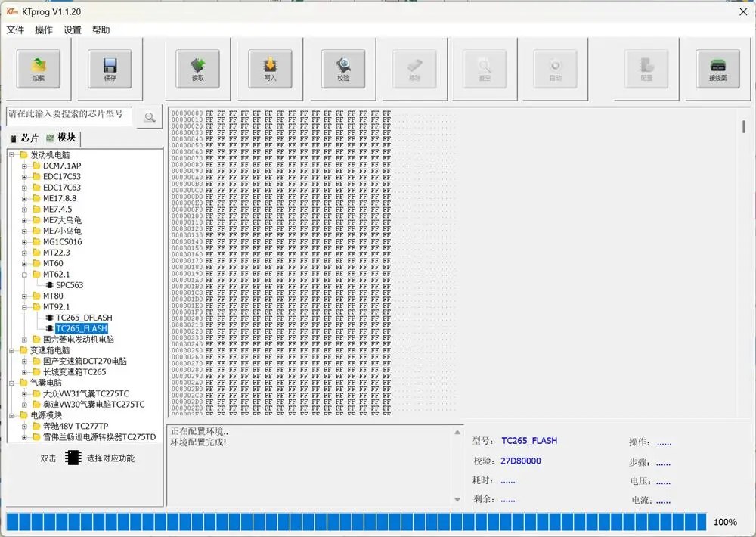Select 雪佛兰畅巡电源转换器TC275TD entry
The height and width of the screenshot is (537, 756).
(99, 437)
